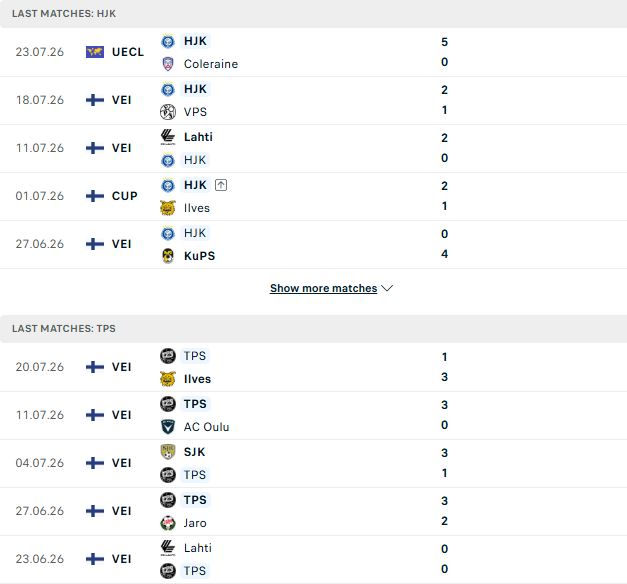Click the KuPS team name
The height and width of the screenshot is (584, 627).
click(200, 256)
